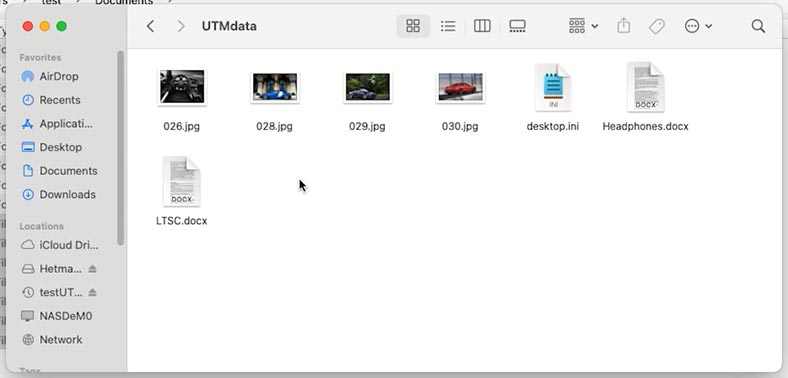
Task: Select the Headphones.docx file icon
Action: (x=646, y=87)
